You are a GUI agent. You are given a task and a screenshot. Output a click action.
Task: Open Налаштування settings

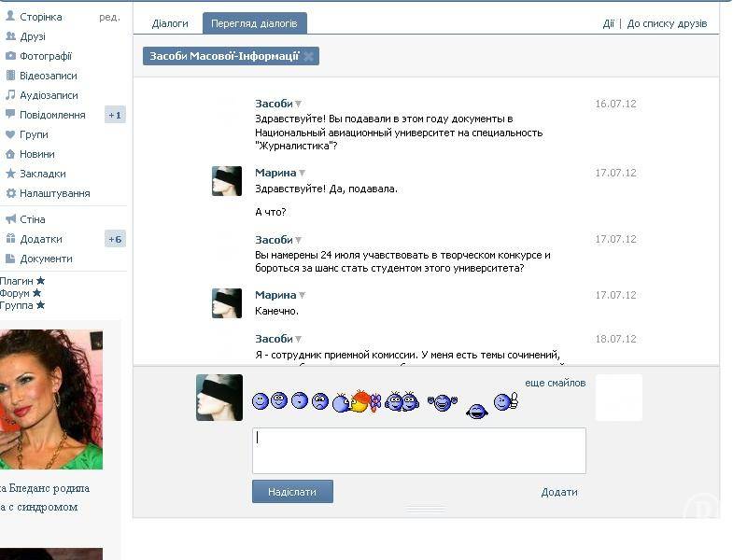pyautogui.click(x=54, y=193)
